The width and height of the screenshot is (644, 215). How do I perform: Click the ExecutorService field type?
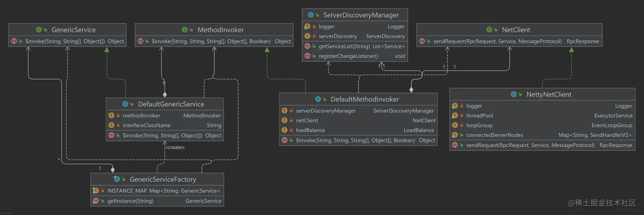[x=614, y=115]
